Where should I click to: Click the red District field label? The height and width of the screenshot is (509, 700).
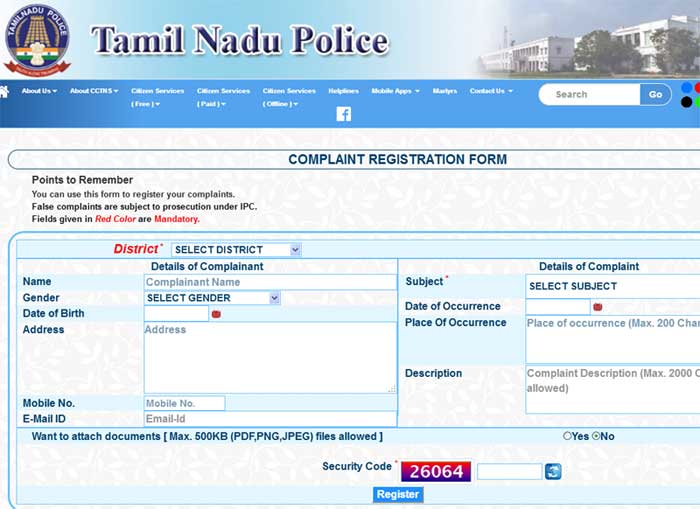pos(138,249)
